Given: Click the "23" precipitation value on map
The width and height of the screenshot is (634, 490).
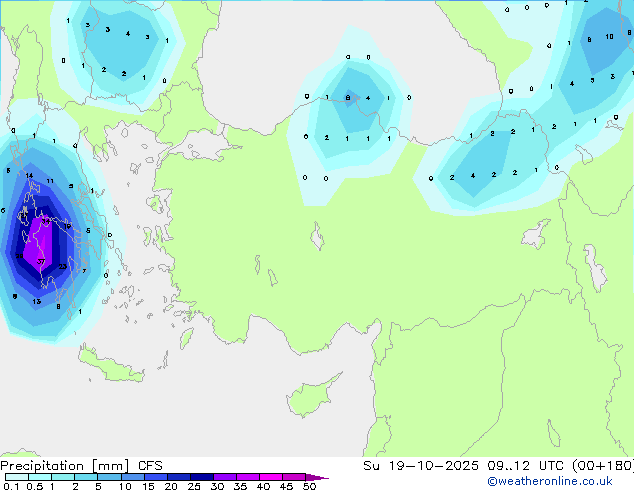Looking at the screenshot, I should tap(63, 266).
